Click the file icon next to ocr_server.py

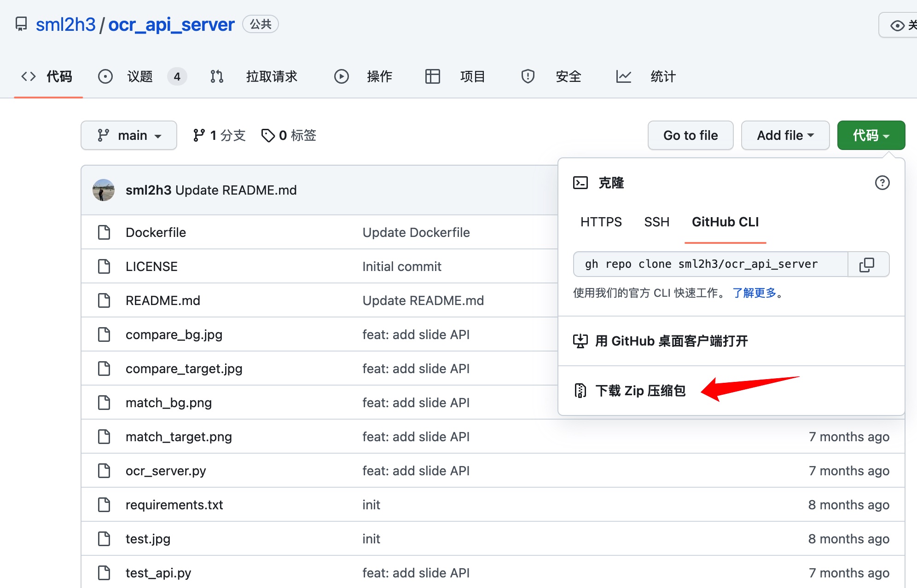pyautogui.click(x=104, y=471)
